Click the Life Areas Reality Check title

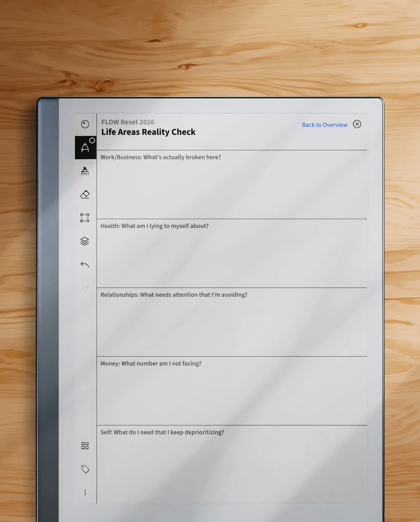[x=148, y=132]
